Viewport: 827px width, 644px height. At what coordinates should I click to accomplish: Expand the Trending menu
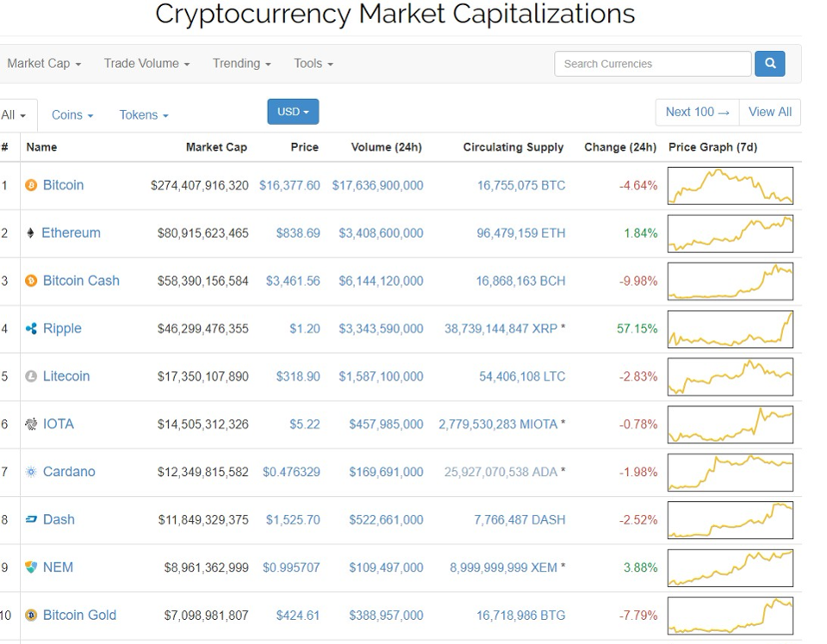pyautogui.click(x=241, y=64)
